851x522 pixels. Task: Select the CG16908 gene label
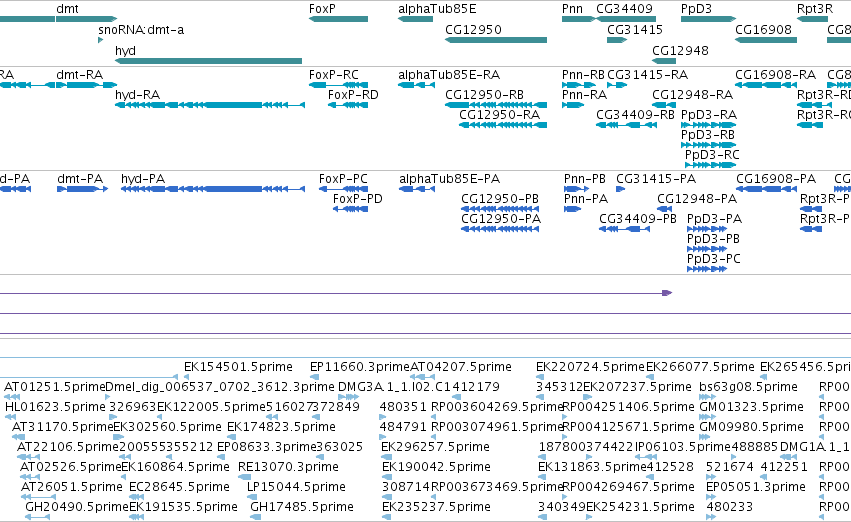[x=764, y=30]
